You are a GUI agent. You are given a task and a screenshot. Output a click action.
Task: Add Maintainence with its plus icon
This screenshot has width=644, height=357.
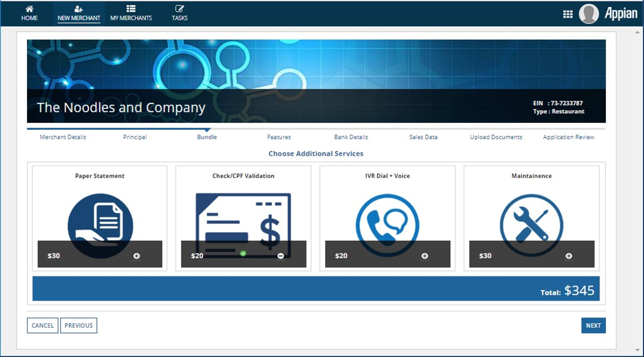(x=569, y=256)
